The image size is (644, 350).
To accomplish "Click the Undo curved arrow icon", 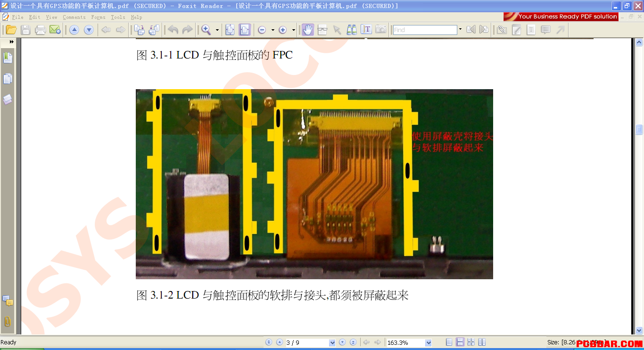I will 173,30.
